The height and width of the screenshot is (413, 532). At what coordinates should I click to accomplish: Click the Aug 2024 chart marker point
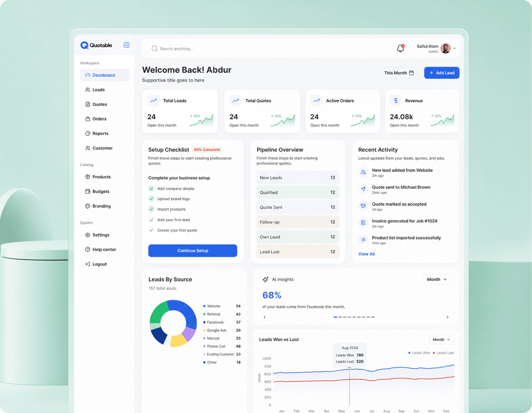(x=349, y=368)
